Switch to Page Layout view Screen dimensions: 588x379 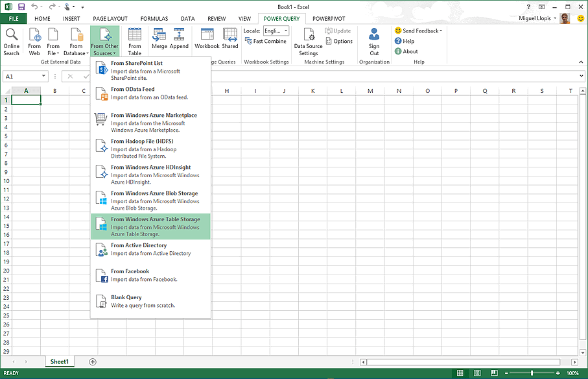[x=477, y=373]
